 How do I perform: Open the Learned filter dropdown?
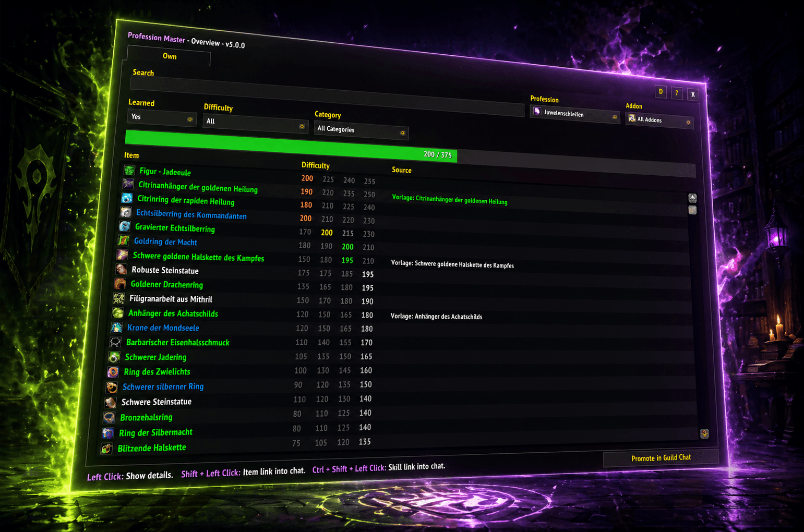[x=162, y=118]
